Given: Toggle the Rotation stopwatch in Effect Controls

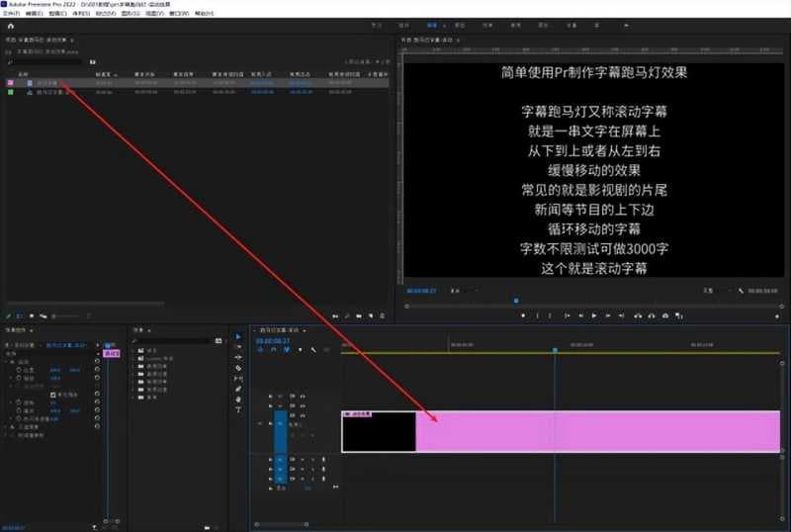Looking at the screenshot, I should [x=19, y=402].
